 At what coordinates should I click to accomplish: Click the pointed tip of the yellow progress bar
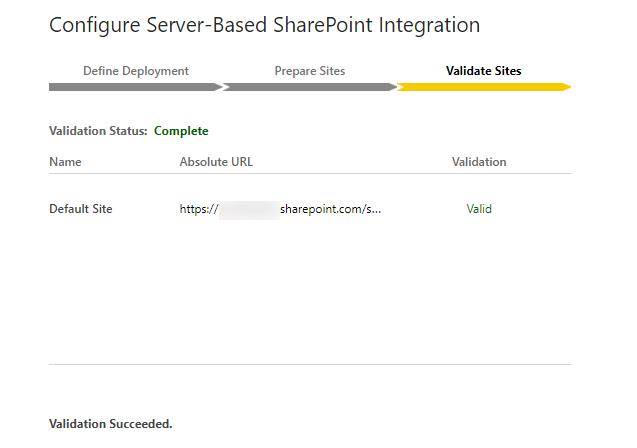(566, 87)
